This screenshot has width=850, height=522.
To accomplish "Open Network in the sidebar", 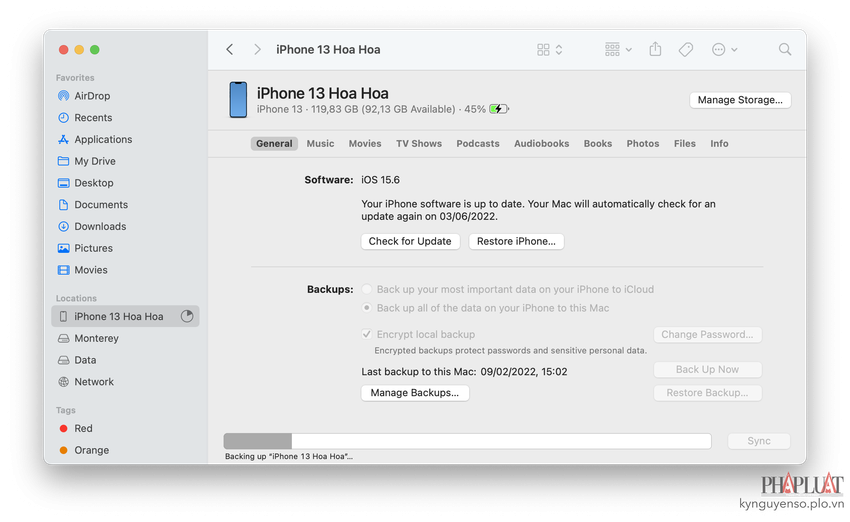I will tap(94, 382).
